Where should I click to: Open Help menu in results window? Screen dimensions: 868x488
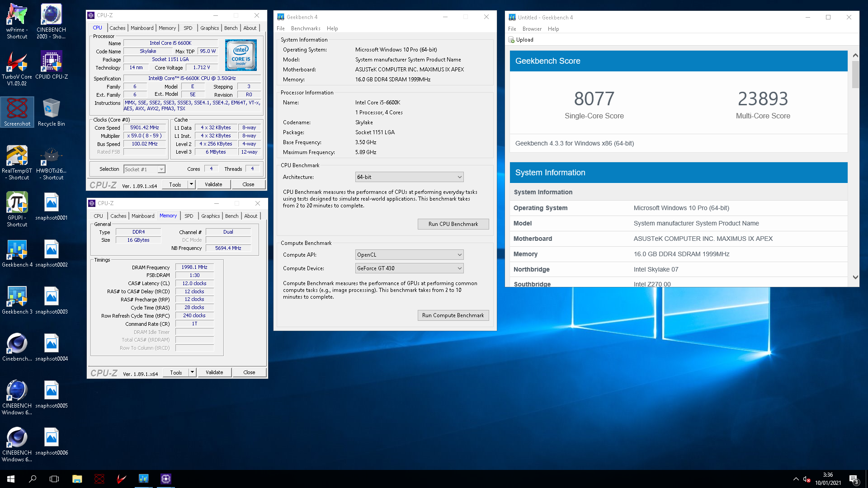click(553, 29)
